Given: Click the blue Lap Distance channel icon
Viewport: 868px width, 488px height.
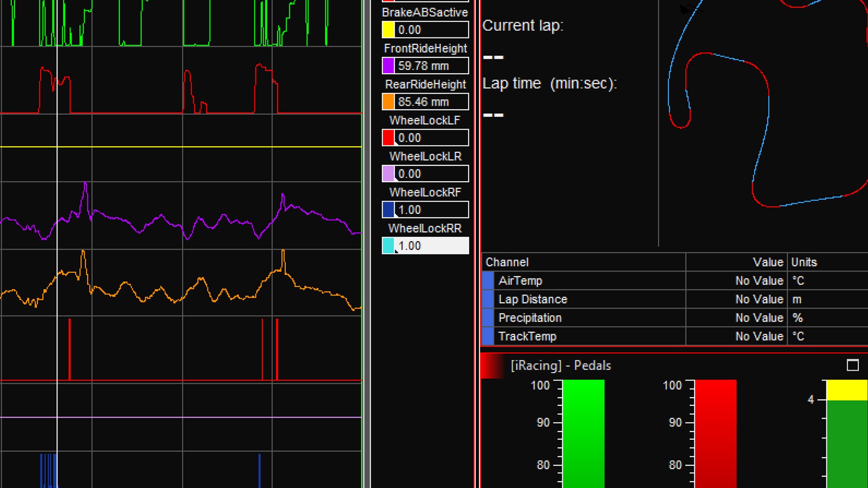Looking at the screenshot, I should (487, 299).
